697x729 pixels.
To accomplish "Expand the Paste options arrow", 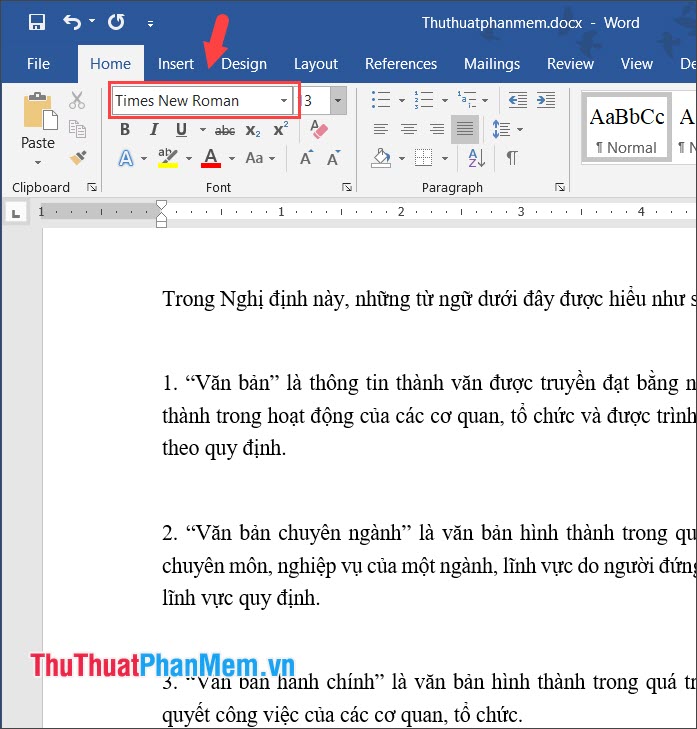I will tap(38, 162).
